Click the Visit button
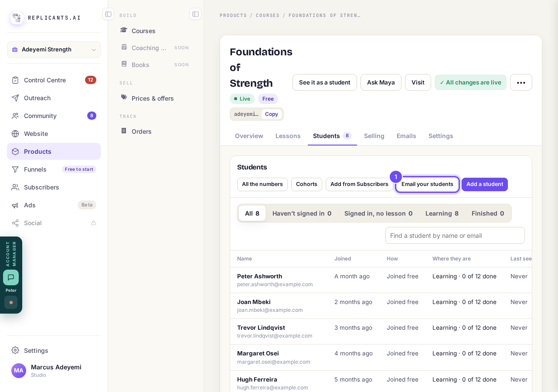Viewport: 558px width, 392px height. click(418, 82)
